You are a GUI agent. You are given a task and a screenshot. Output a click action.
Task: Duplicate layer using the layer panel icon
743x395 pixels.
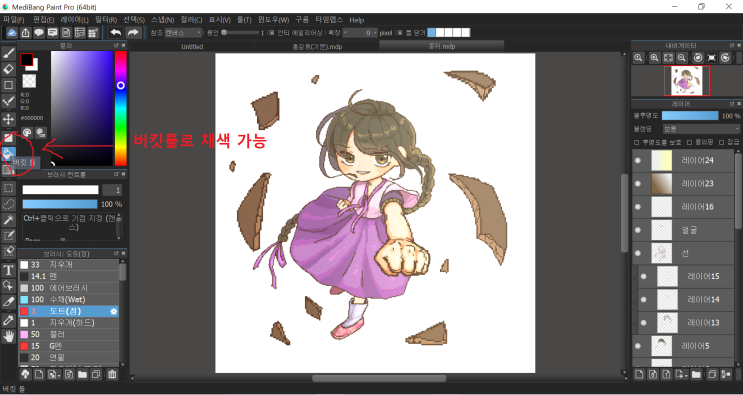(x=712, y=375)
